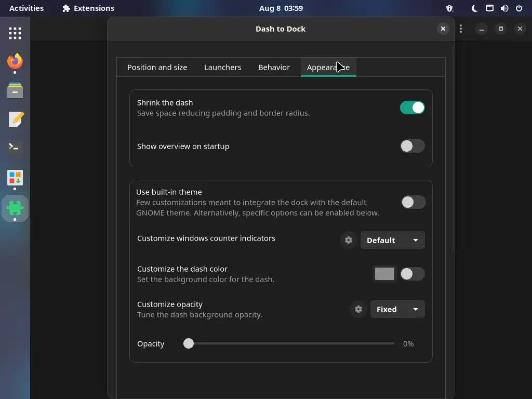Open the Show Applications grid in dock
Screen dimensions: 532x399
point(15,33)
